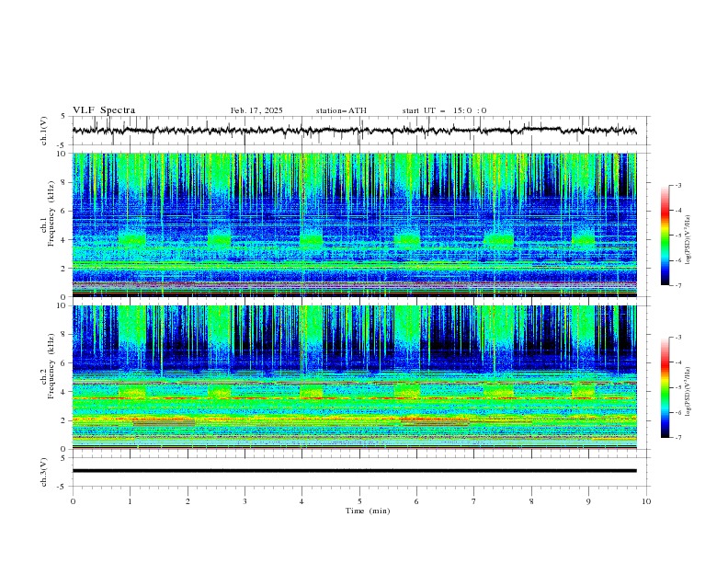728x563 pixels.
Task: Click the "8" tick on ch.2 frequency axis
Action: [x=64, y=335]
